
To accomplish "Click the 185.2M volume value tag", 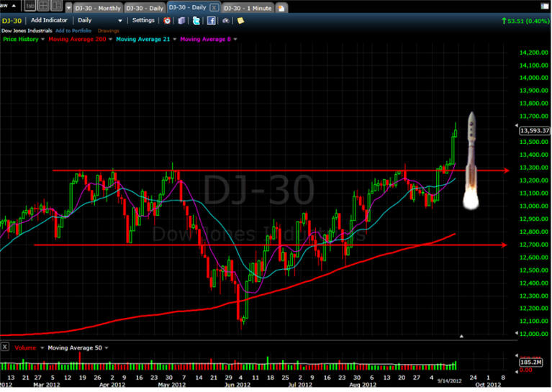I will [x=531, y=362].
